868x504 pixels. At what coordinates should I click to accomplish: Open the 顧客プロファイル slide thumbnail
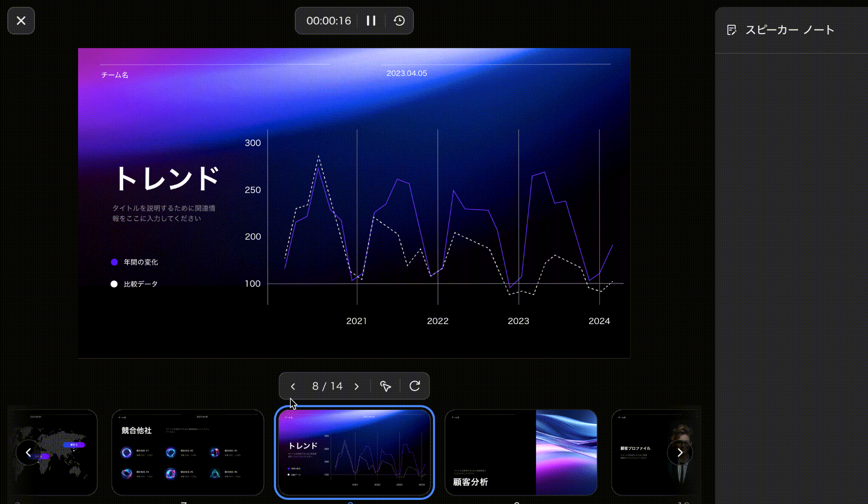(x=643, y=452)
